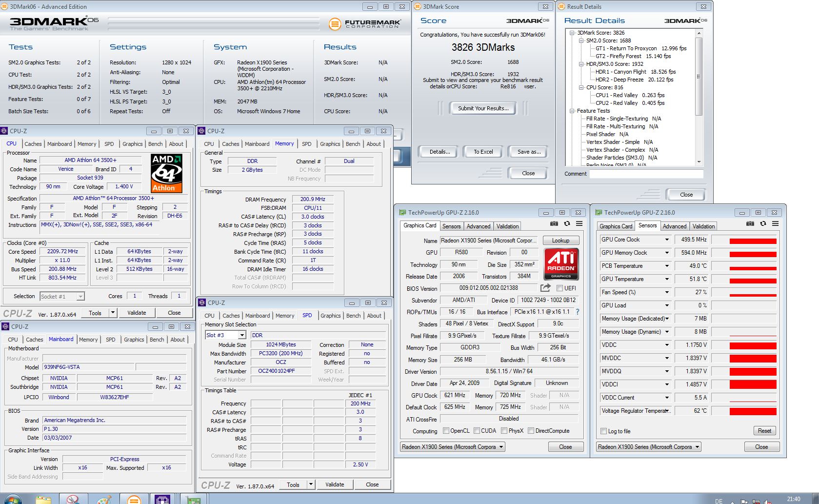Click the Result Details tree scrollbar
Screen dimensions: 819x504
[x=699, y=98]
